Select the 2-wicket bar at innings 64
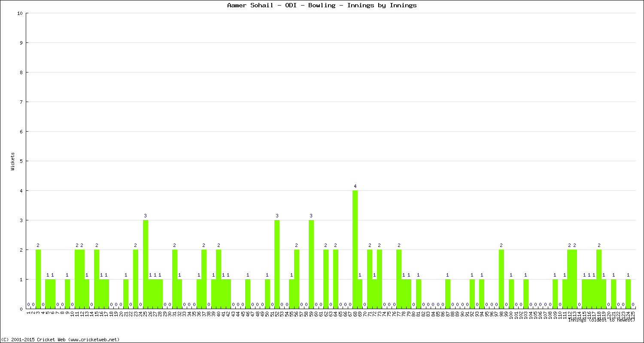 [336, 279]
